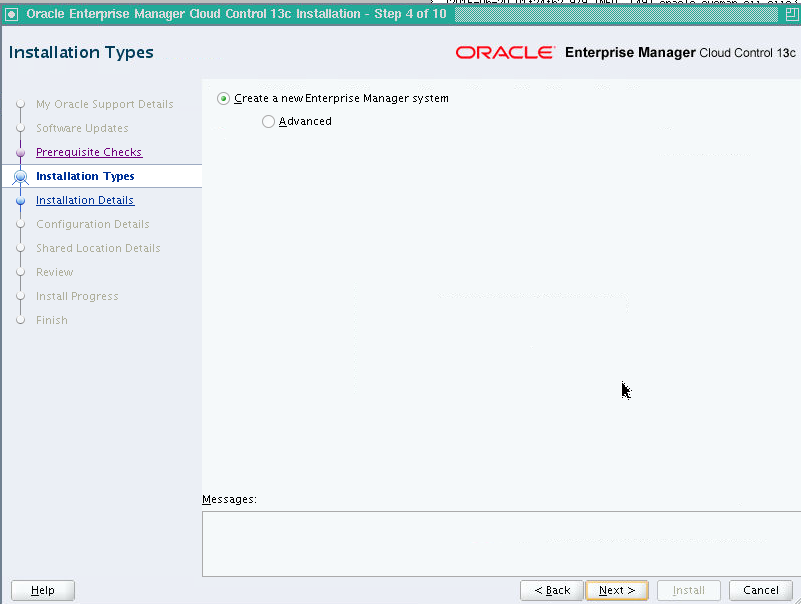
Task: Click Review step text
Action: pos(55,272)
